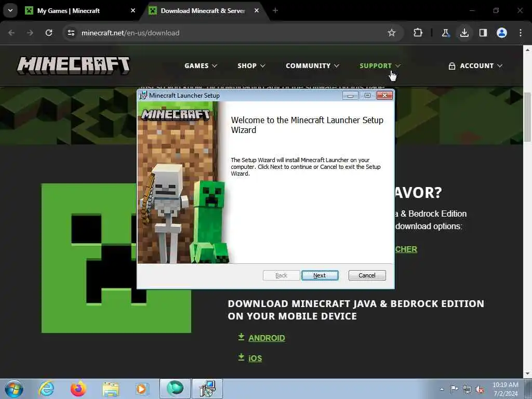Viewport: 532px width, 399px height.
Task: Click the download arrow icon beside ANDROID
Action: tap(241, 337)
